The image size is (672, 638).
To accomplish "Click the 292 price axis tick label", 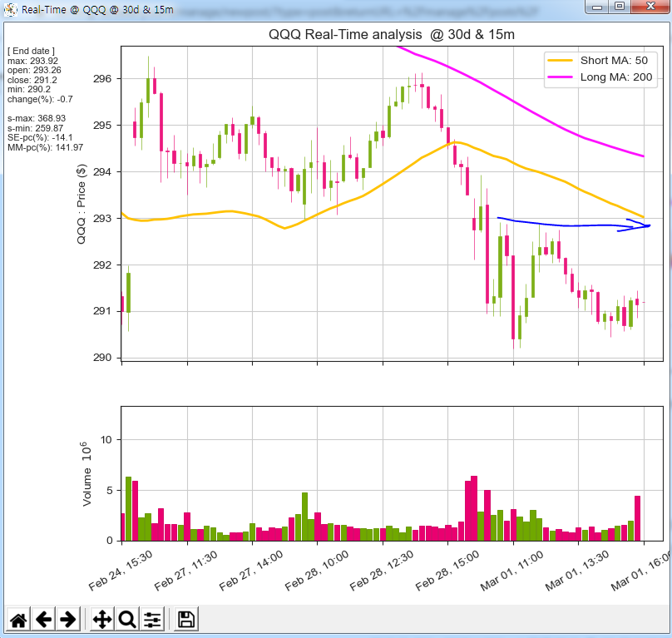I will tap(102, 265).
